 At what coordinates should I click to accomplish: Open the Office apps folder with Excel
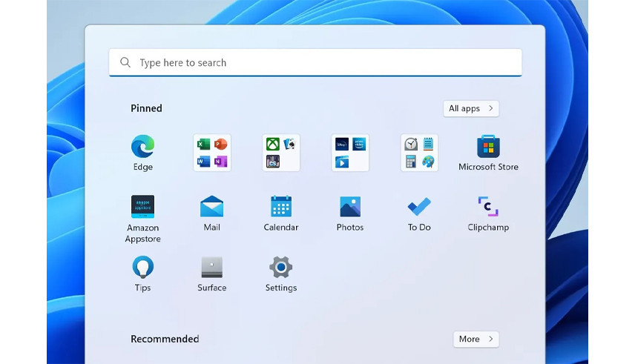(211, 153)
